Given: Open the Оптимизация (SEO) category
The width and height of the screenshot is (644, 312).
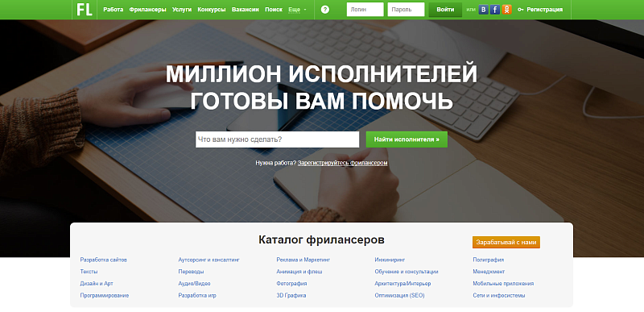Looking at the screenshot, I should pos(399,295).
